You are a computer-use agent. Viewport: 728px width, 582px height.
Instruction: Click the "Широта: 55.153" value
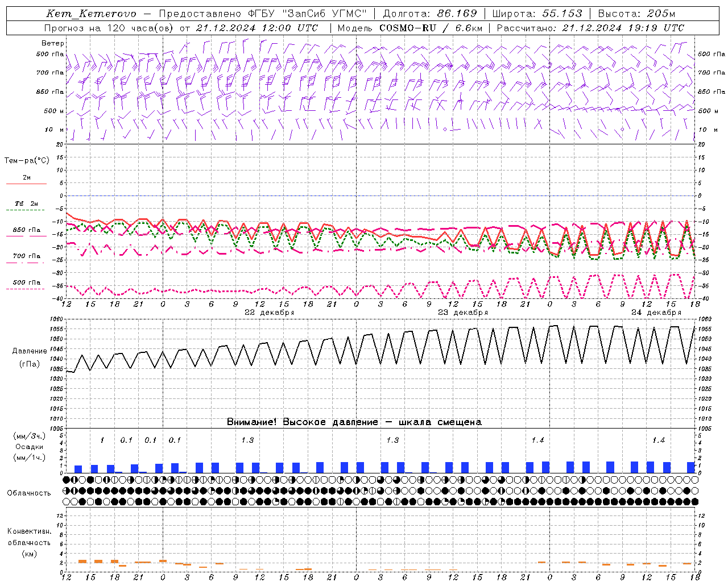click(x=537, y=14)
